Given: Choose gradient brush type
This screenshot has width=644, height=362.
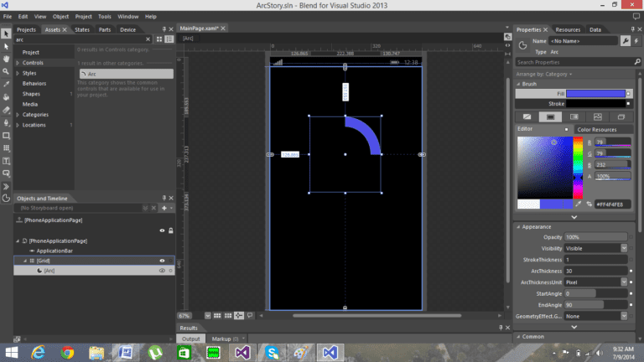Looking at the screenshot, I should (x=574, y=116).
